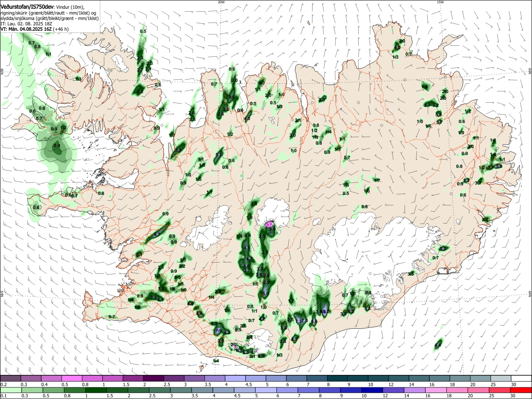Select the darkest purple 2–2.5 snow legend swatch

(x=153, y=378)
